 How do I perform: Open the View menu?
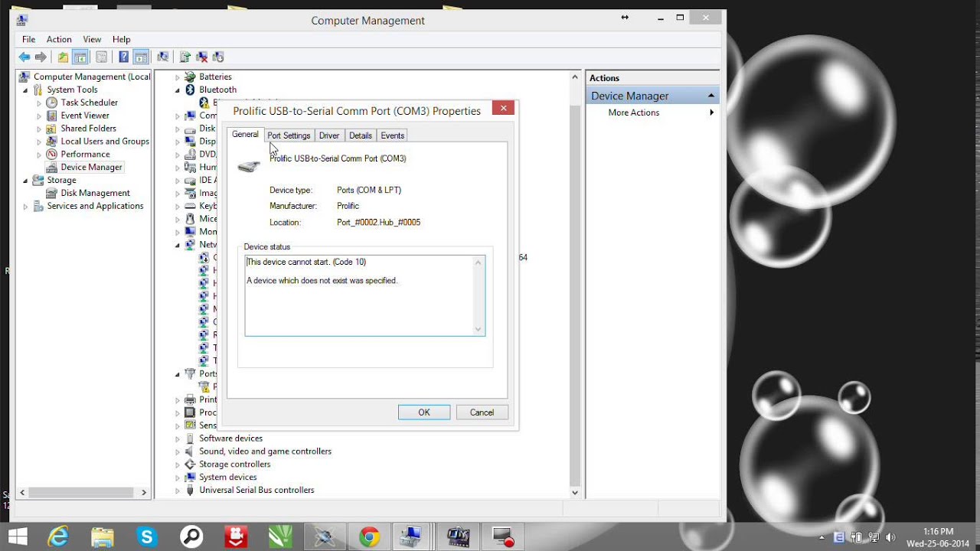pos(92,39)
